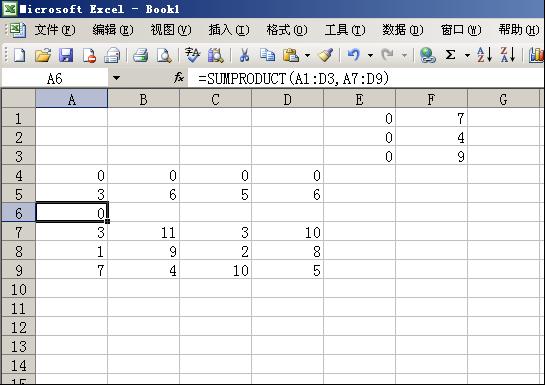The height and width of the screenshot is (385, 545).
Task: Click the New blank workbook icon
Action: click(x=19, y=55)
